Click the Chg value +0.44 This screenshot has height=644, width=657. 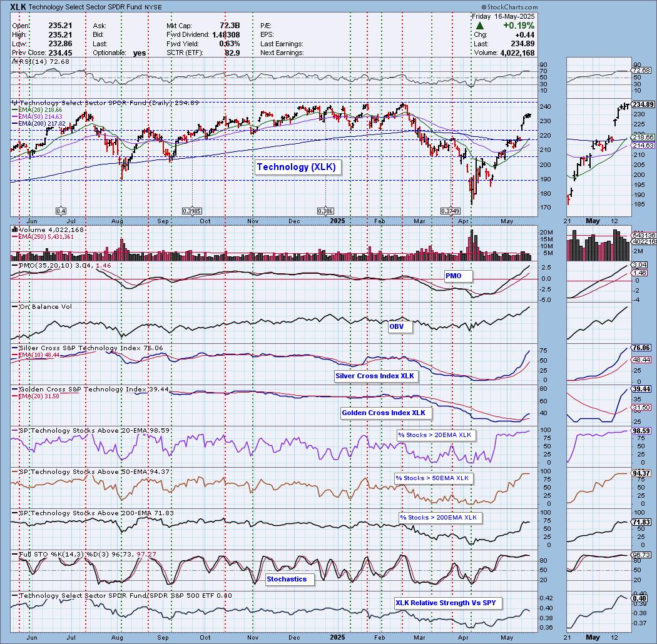[x=524, y=35]
